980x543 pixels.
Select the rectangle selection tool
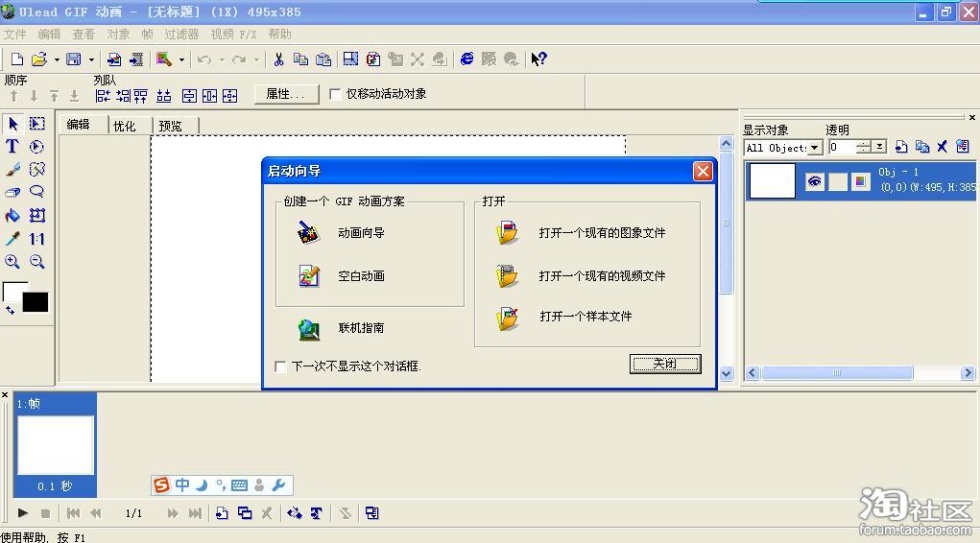tap(36, 124)
